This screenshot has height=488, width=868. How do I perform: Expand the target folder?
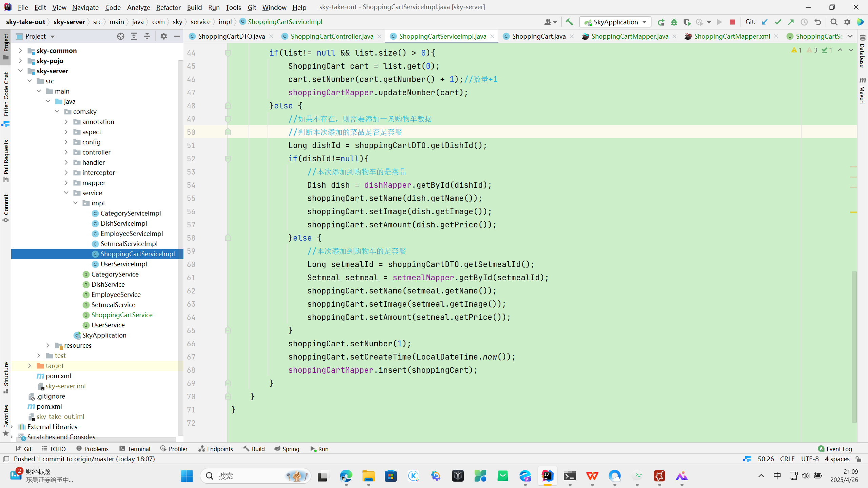(x=29, y=366)
